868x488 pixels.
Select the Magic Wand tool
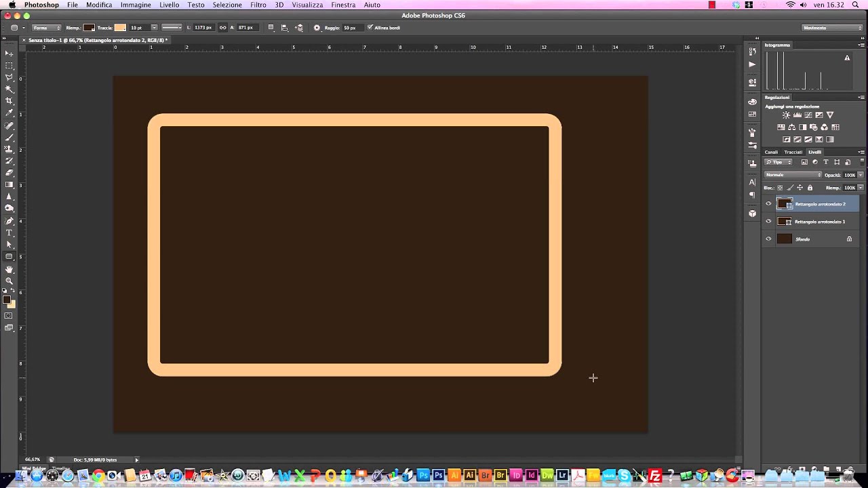pos(9,89)
